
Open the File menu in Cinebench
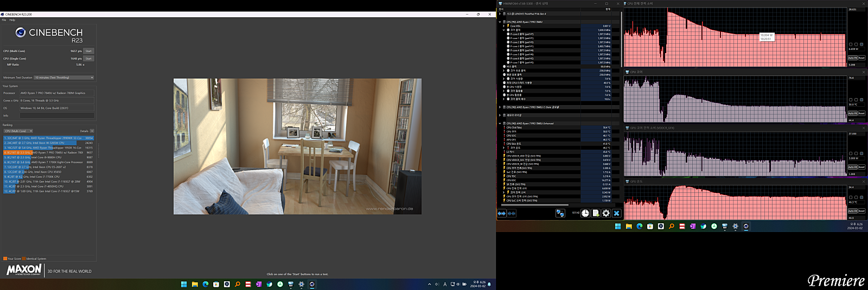click(x=4, y=20)
